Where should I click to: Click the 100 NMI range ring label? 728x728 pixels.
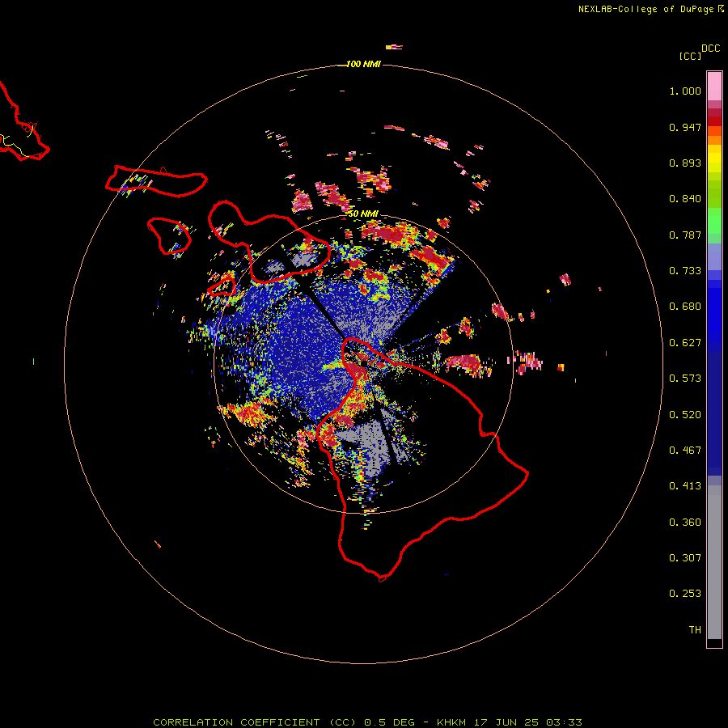click(363, 64)
